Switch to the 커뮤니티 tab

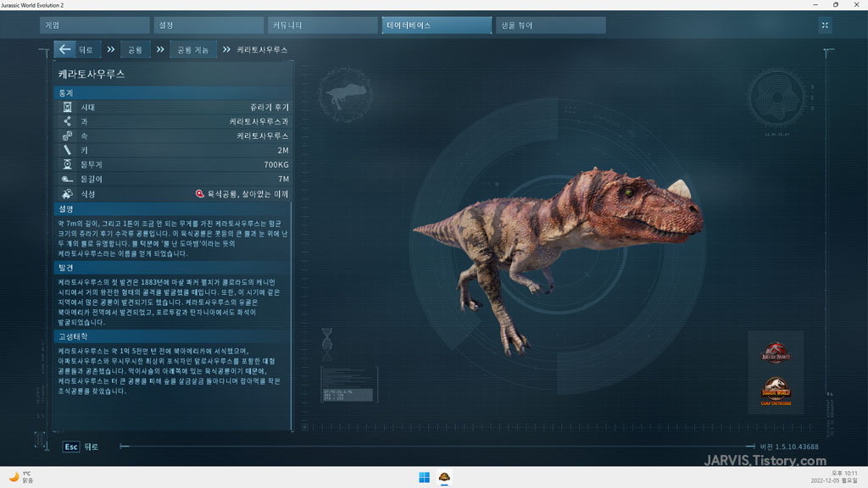coord(323,25)
